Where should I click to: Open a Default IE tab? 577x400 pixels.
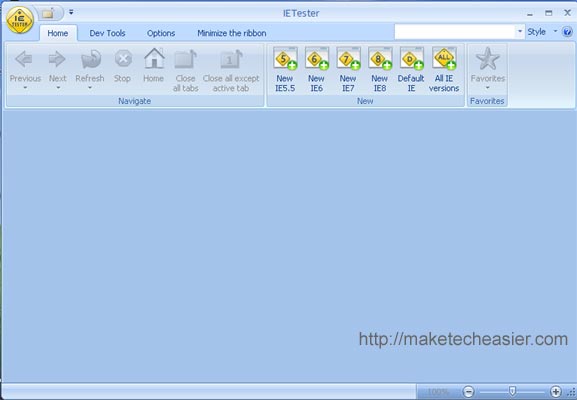click(x=411, y=69)
